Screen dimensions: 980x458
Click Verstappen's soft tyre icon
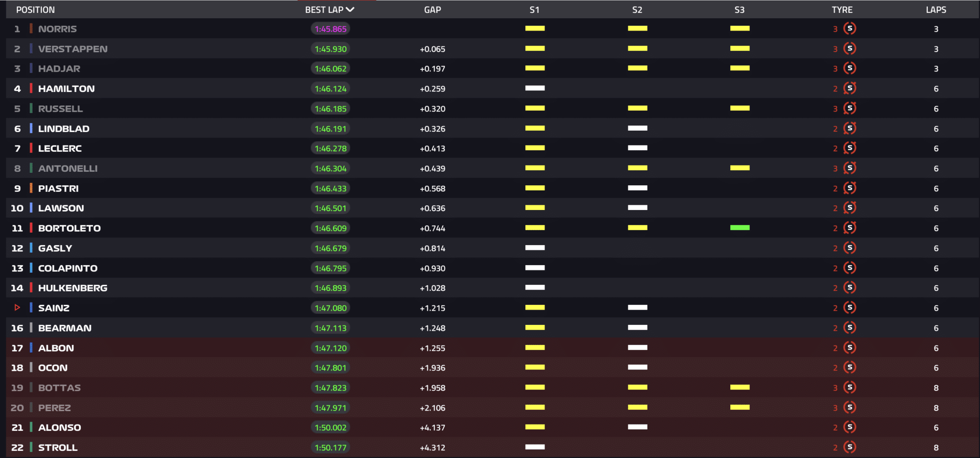tap(850, 48)
